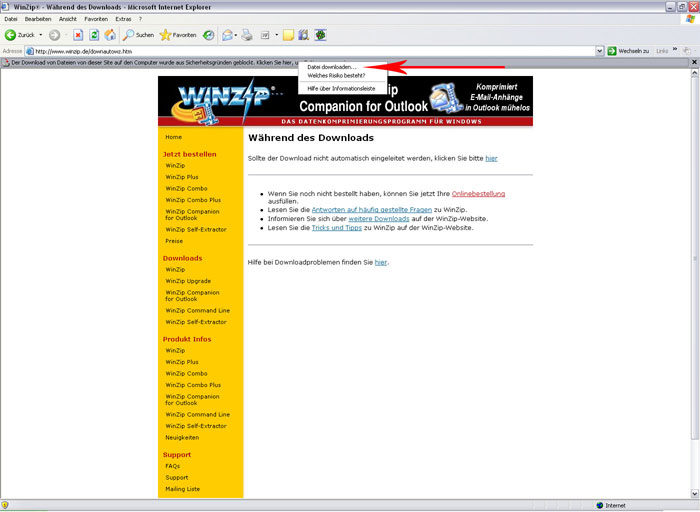Image resolution: width=700 pixels, height=512 pixels.
Task: Click the Internet zone globe in status bar
Action: [600, 505]
